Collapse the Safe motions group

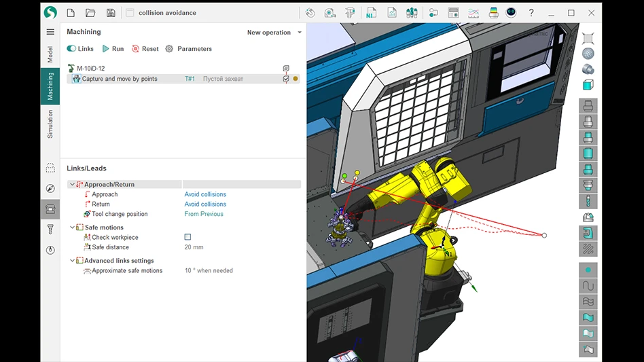pos(72,228)
